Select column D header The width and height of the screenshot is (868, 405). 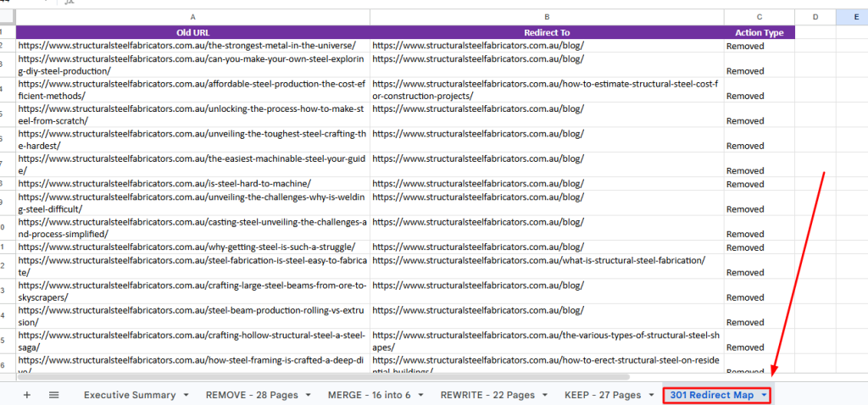click(815, 18)
